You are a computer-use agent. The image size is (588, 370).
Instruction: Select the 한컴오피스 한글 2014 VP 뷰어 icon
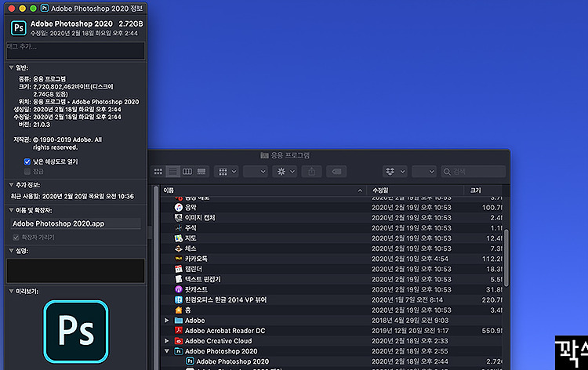179,300
